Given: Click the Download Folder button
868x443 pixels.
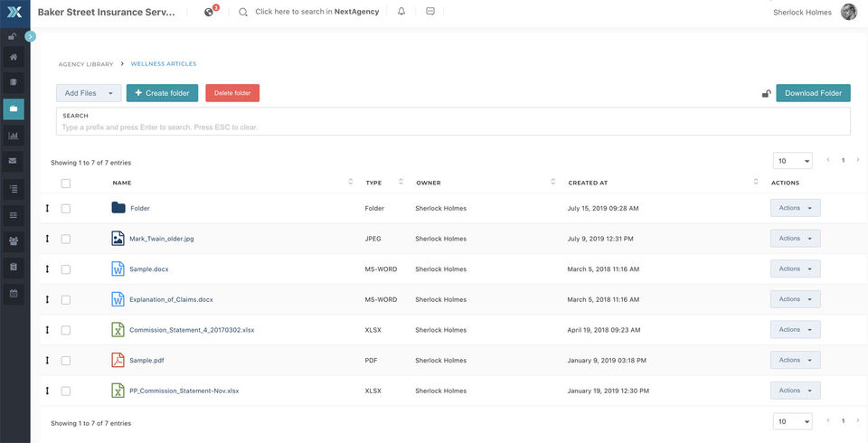Looking at the screenshot, I should click(813, 93).
